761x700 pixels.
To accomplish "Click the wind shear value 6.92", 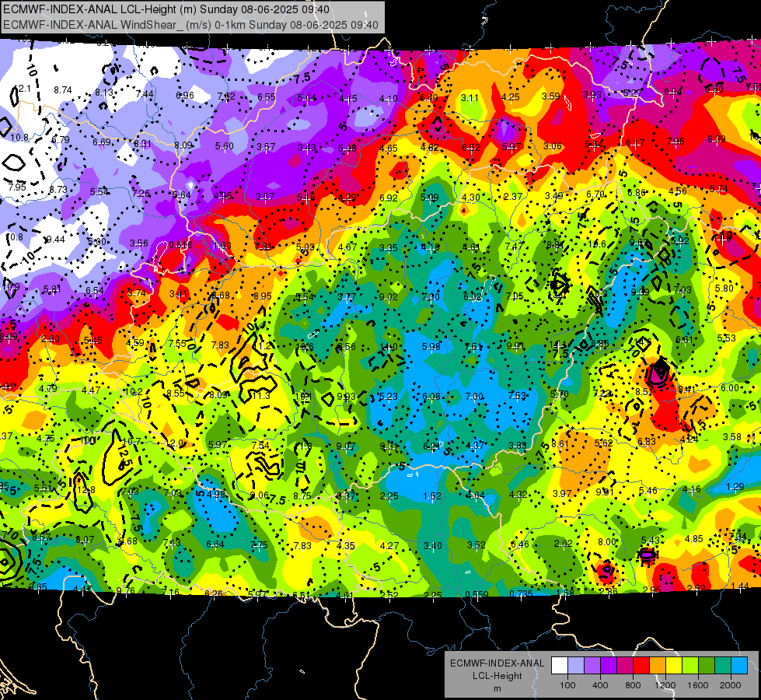I will tap(388, 198).
